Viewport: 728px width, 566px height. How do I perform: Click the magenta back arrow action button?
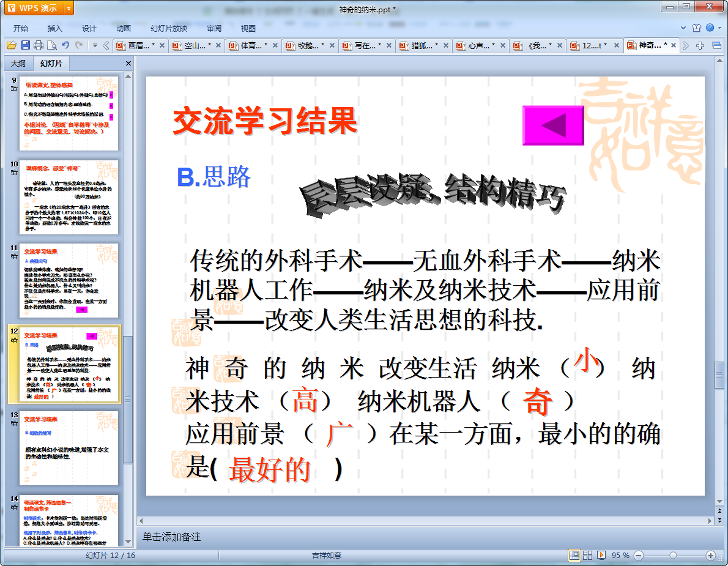pyautogui.click(x=553, y=125)
